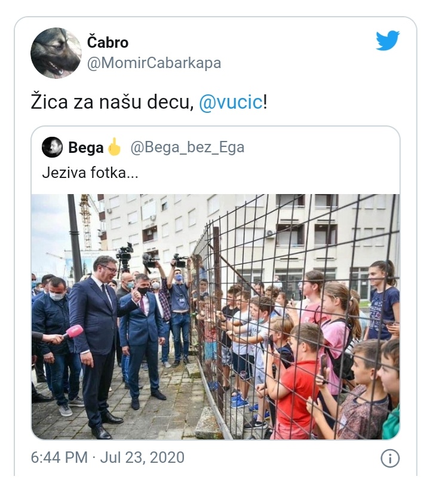Click the Jul 23, 2020 date
430x504 pixels.
pyautogui.click(x=142, y=457)
